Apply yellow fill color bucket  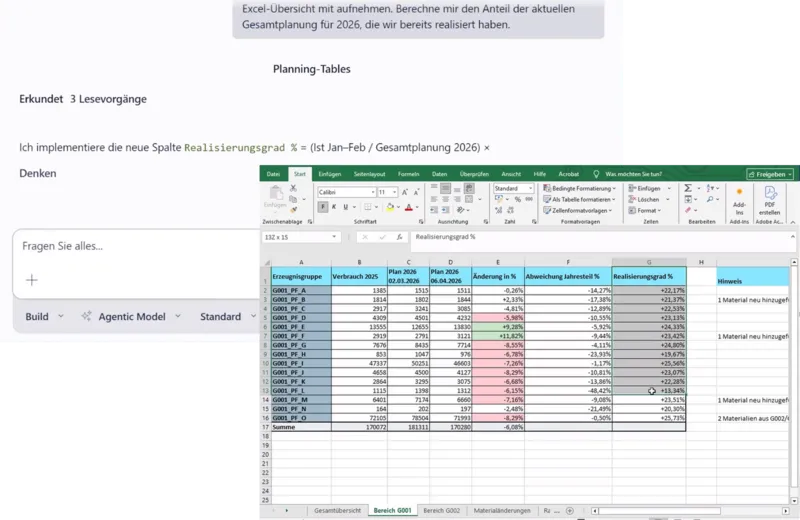click(x=390, y=207)
